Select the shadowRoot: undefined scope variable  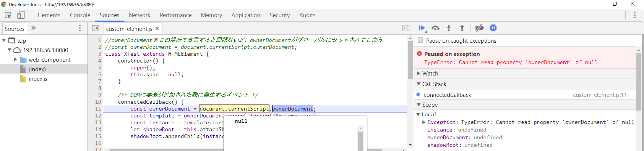pyautogui.click(x=460, y=145)
